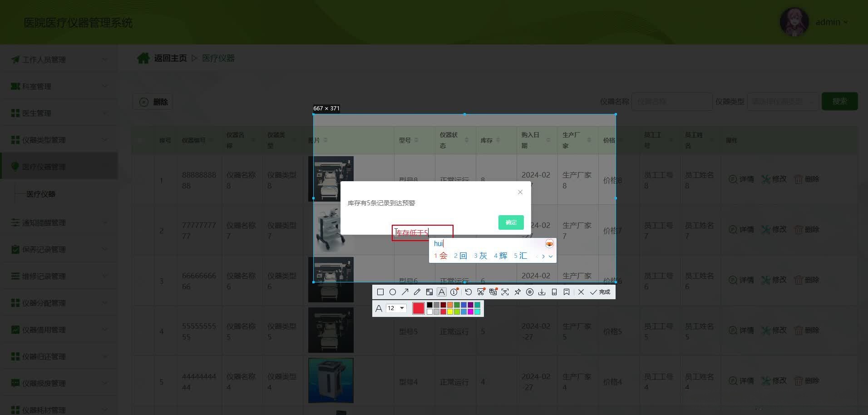Image resolution: width=868 pixels, height=415 pixels.
Task: Close the stock warning dialog
Action: click(520, 192)
